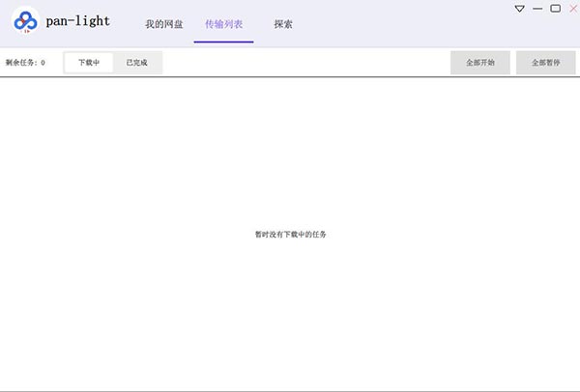
Task: Click the 剩余任务: 0 counter label
Action: [x=25, y=63]
